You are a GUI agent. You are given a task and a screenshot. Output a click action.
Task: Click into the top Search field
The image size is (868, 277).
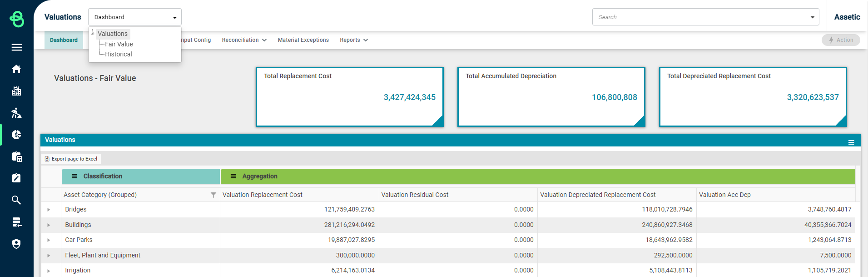[699, 17]
